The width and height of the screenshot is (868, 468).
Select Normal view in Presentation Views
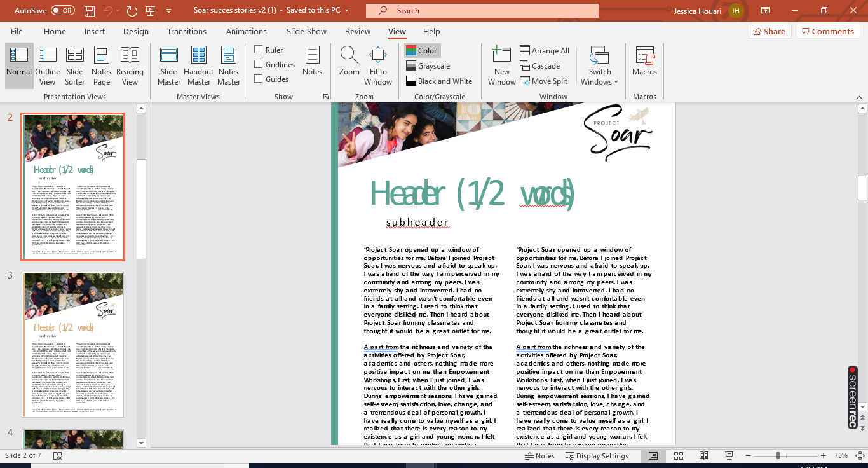click(19, 66)
